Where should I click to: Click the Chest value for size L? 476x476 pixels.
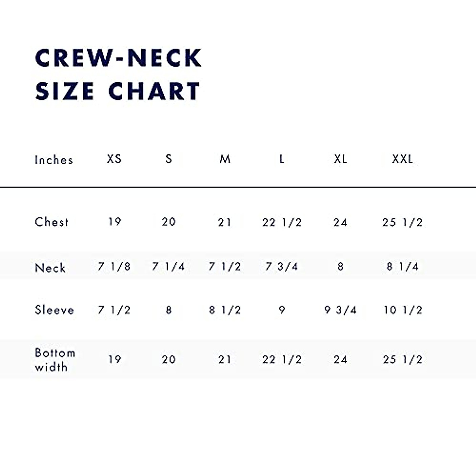282,223
